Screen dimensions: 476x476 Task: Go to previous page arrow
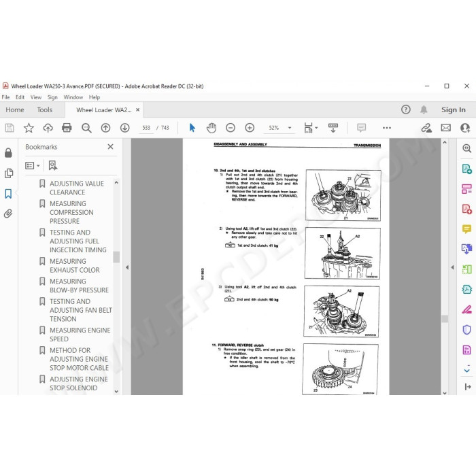pyautogui.click(x=105, y=128)
